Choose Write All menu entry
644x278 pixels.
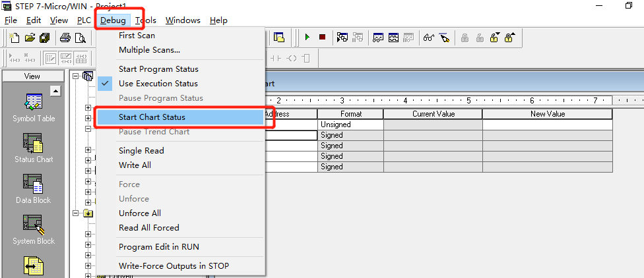[x=135, y=165]
